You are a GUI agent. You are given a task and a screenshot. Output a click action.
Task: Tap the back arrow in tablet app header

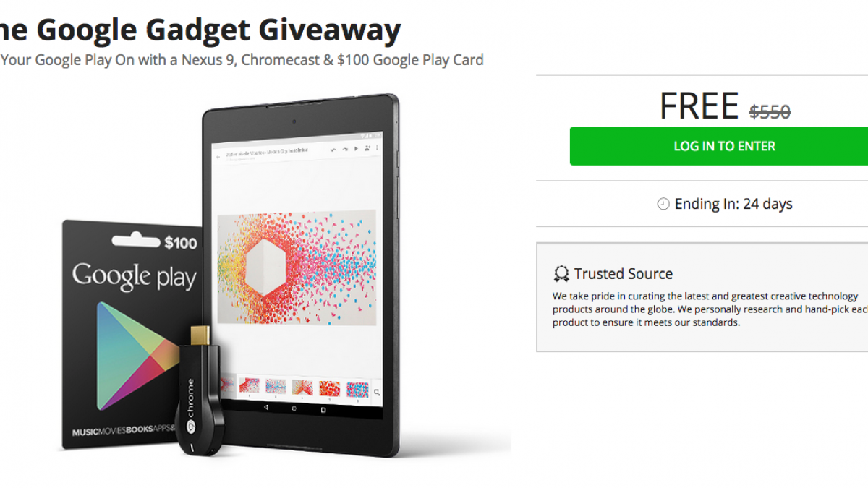pyautogui.click(x=218, y=157)
